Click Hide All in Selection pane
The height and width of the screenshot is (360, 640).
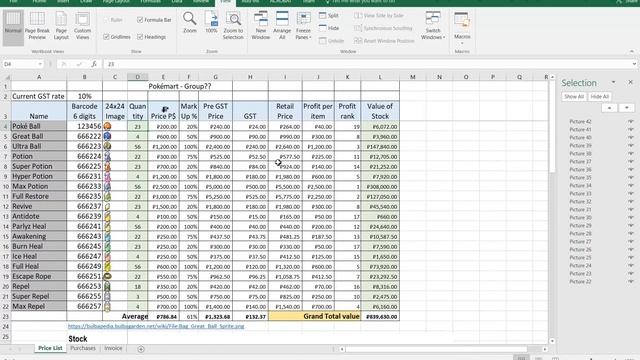600,97
